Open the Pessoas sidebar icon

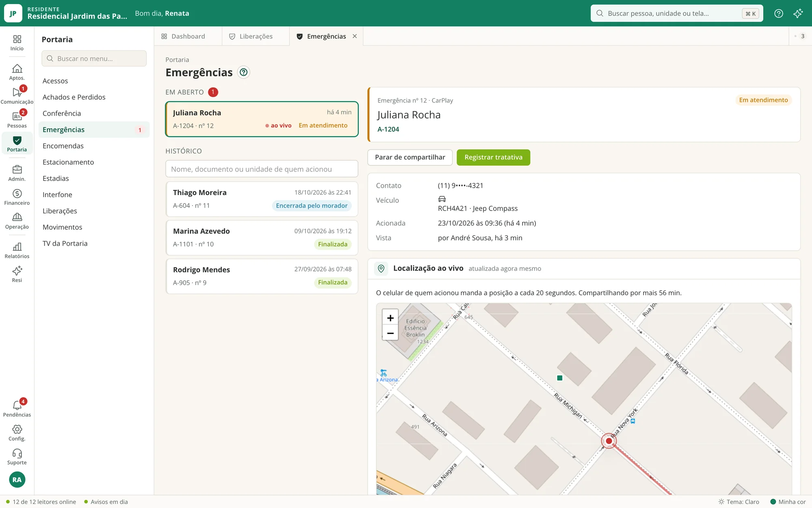(x=17, y=120)
